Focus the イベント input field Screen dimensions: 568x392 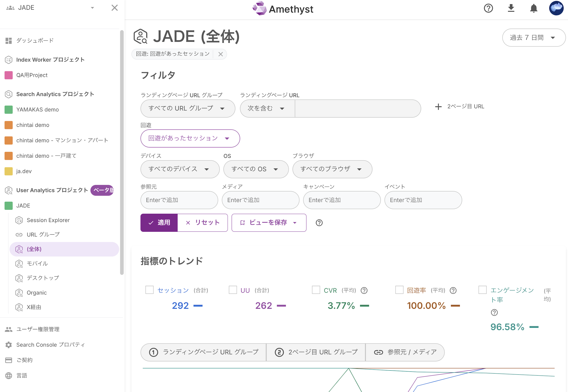click(x=423, y=200)
